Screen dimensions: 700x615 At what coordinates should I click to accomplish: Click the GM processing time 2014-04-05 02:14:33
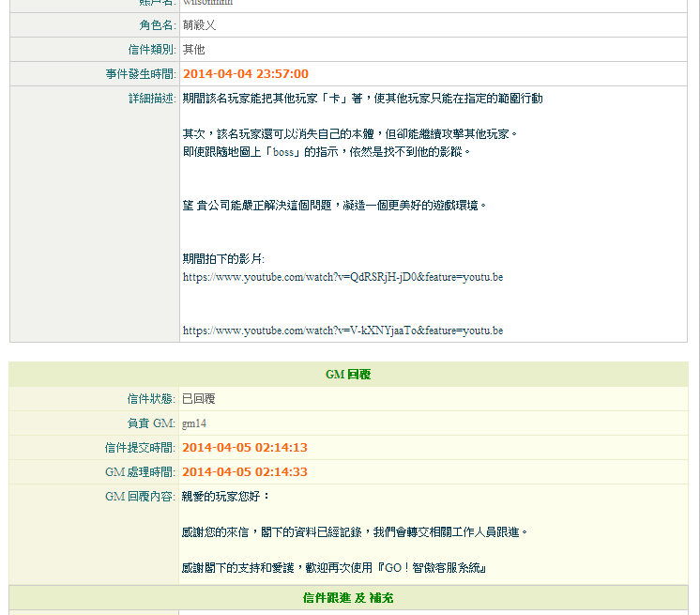coord(244,471)
